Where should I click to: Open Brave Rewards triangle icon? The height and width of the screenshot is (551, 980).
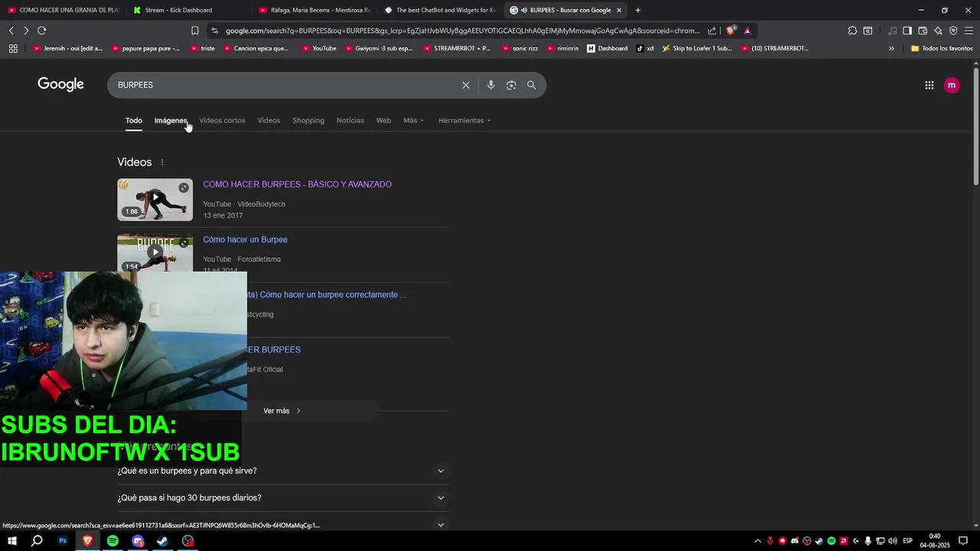tap(747, 31)
